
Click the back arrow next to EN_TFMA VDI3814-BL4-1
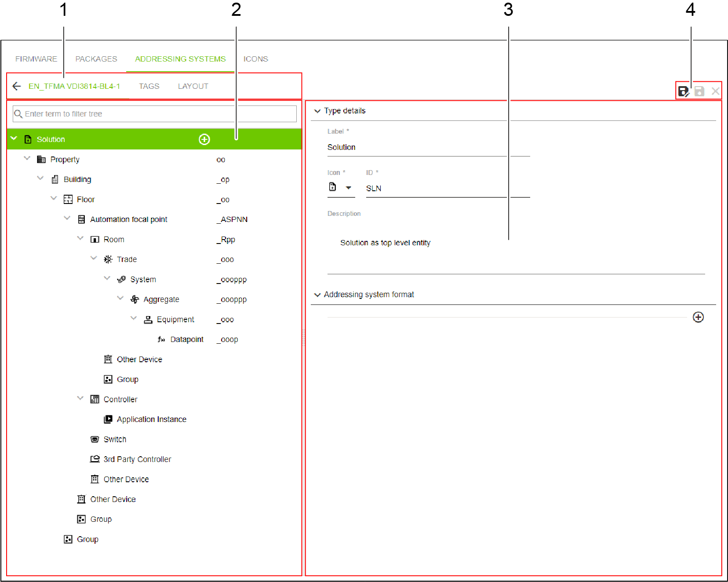[17, 86]
